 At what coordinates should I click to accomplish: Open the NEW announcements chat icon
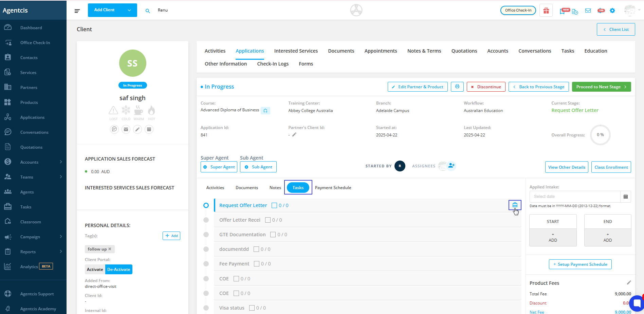[x=564, y=11]
